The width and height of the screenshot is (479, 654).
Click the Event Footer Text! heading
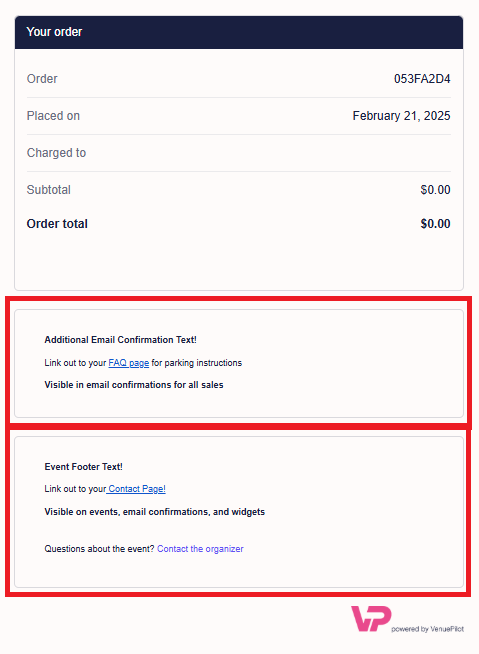[83, 467]
